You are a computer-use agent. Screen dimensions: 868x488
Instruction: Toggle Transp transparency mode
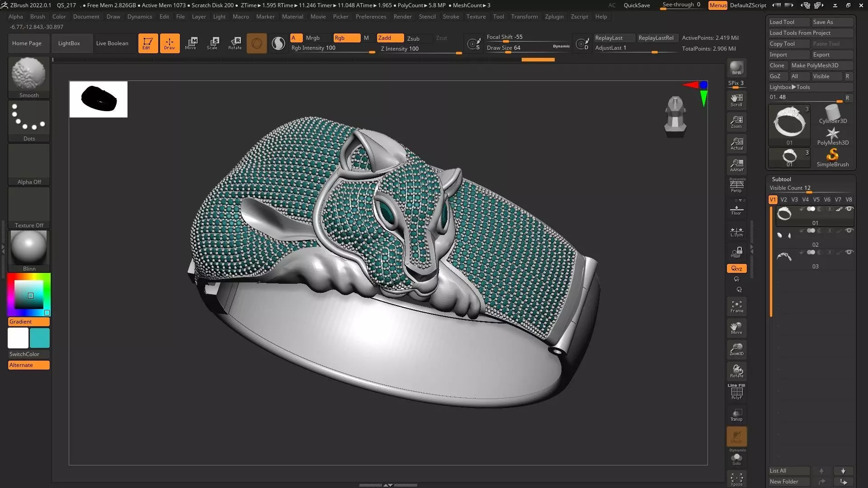[x=736, y=415]
